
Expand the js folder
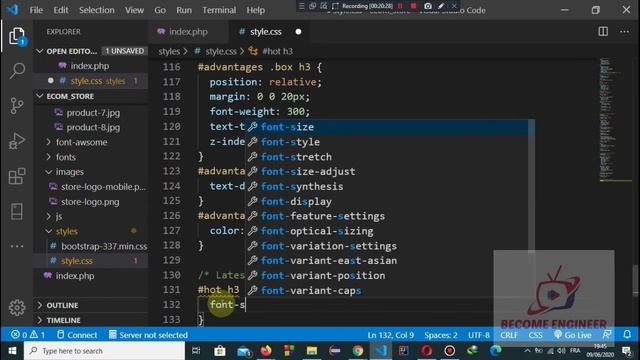pyautogui.click(x=59, y=216)
